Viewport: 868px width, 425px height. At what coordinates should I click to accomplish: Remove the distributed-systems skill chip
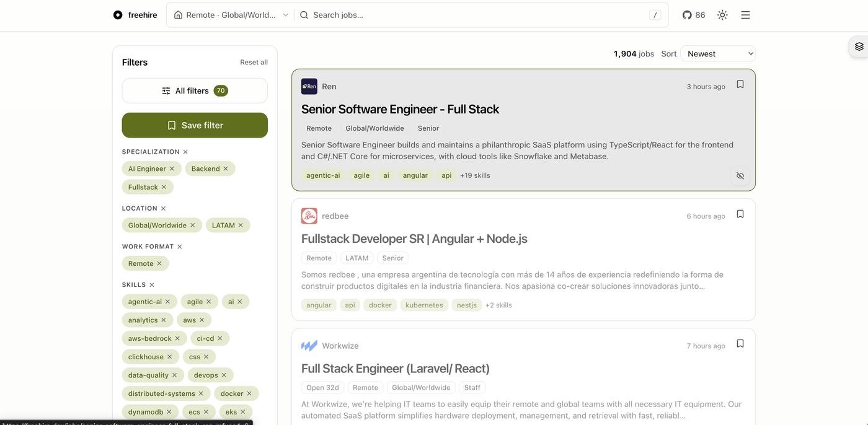point(201,393)
